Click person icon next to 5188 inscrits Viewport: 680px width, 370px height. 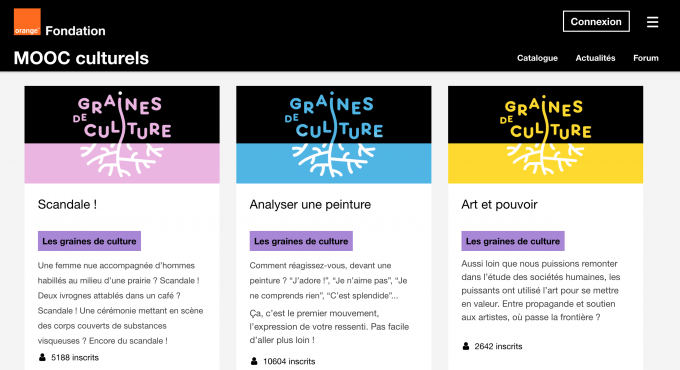[42, 357]
